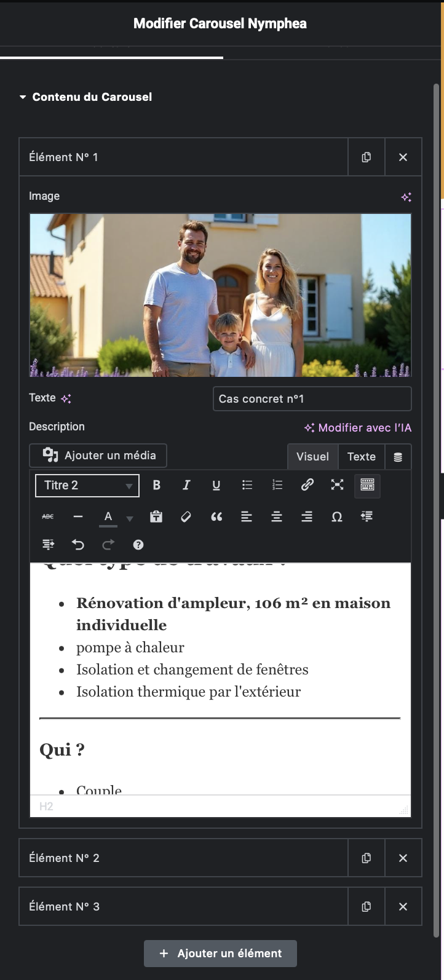
Task: Expand Élément N° 3 row
Action: (183, 906)
